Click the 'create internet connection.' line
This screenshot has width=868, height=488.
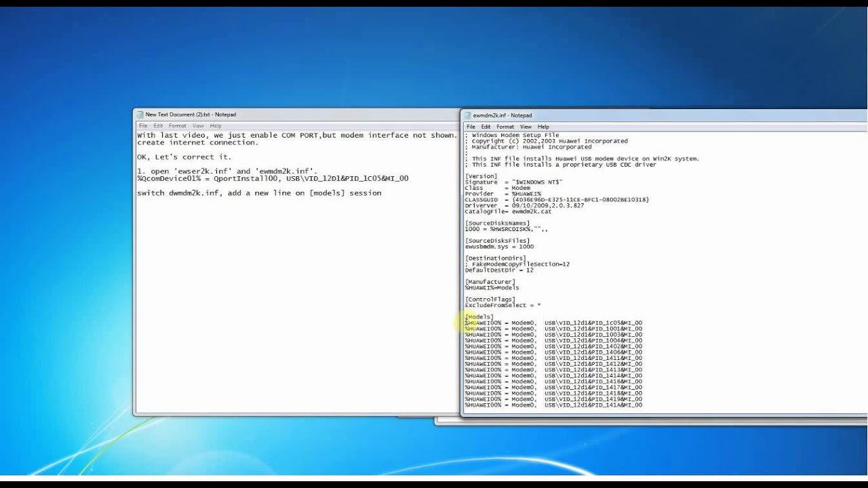point(198,142)
